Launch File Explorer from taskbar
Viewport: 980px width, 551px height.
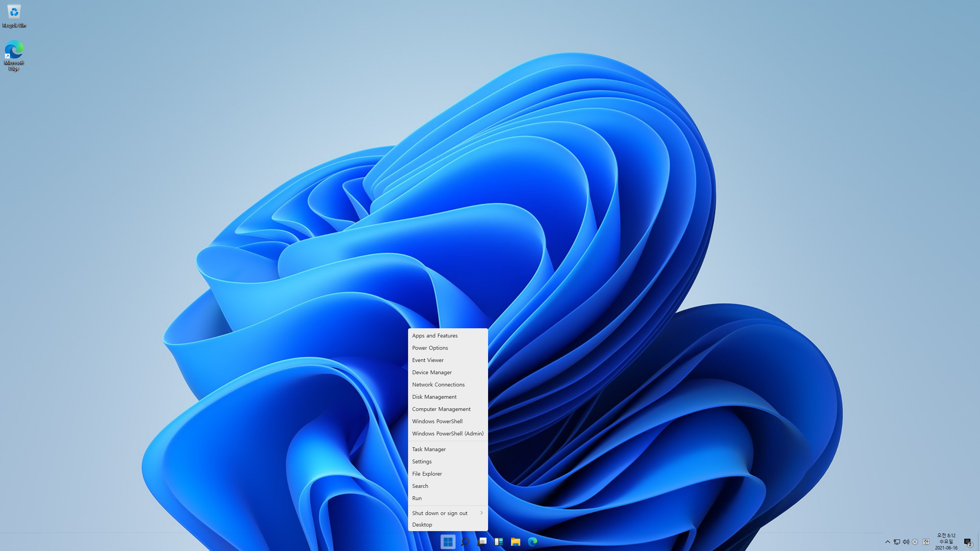coord(515,541)
